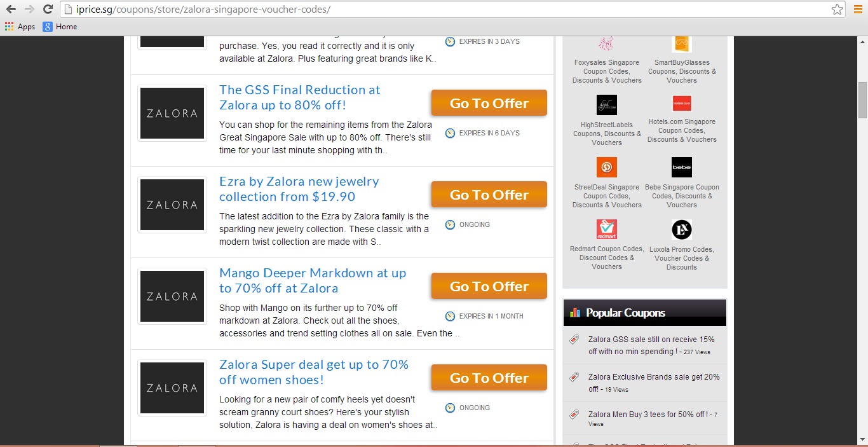Open 'Zalora GSS sale still on' coupon
Screen dimensions: 868x447
tap(652, 345)
